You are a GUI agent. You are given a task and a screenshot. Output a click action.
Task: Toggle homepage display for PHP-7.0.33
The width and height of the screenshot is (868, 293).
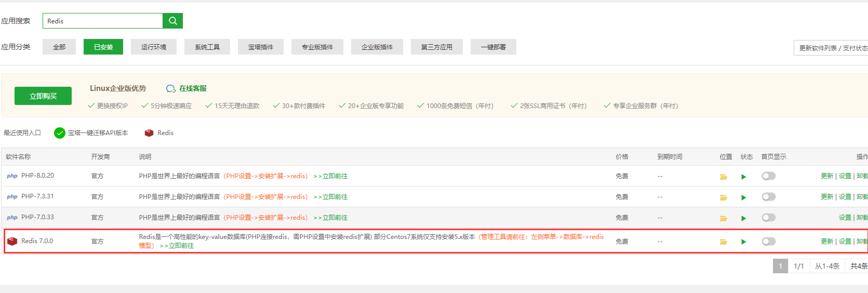tap(769, 218)
